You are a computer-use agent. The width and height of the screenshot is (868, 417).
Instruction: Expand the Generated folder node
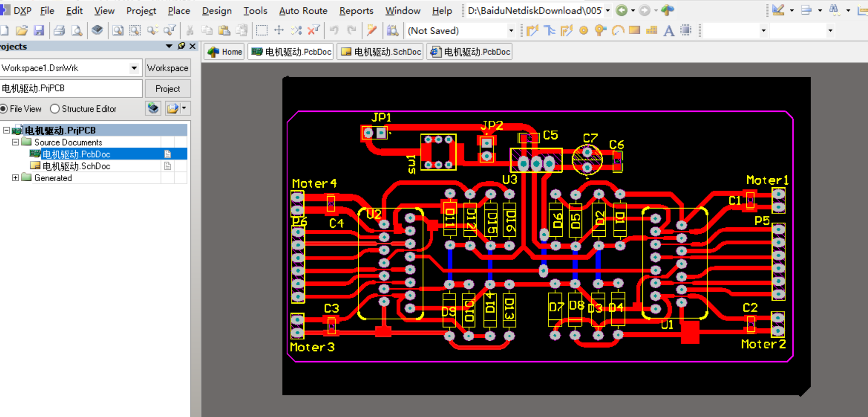[15, 178]
